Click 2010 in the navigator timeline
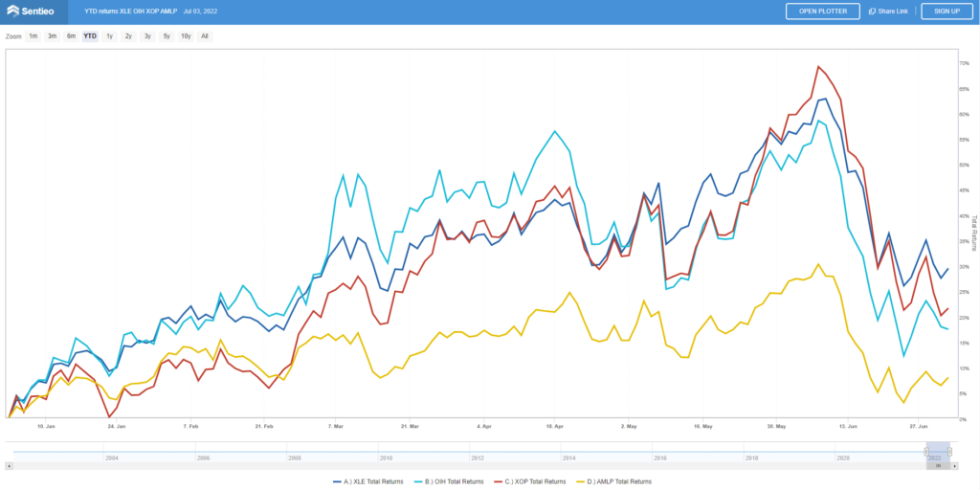The width and height of the screenshot is (980, 490). click(x=386, y=458)
